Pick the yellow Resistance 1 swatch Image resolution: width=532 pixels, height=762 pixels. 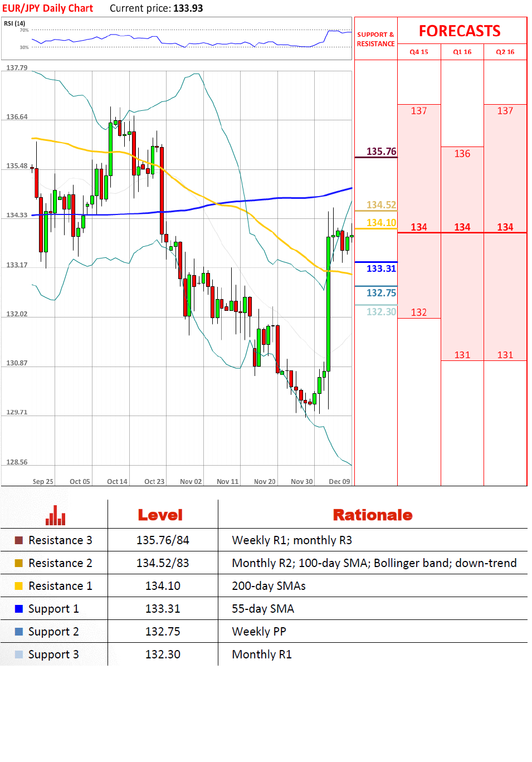point(19,586)
